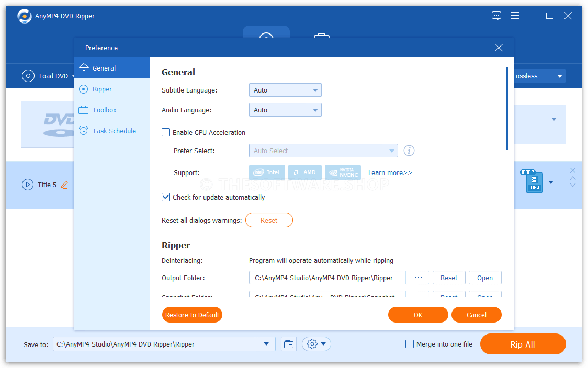Click the Load DVD button label

point(54,76)
